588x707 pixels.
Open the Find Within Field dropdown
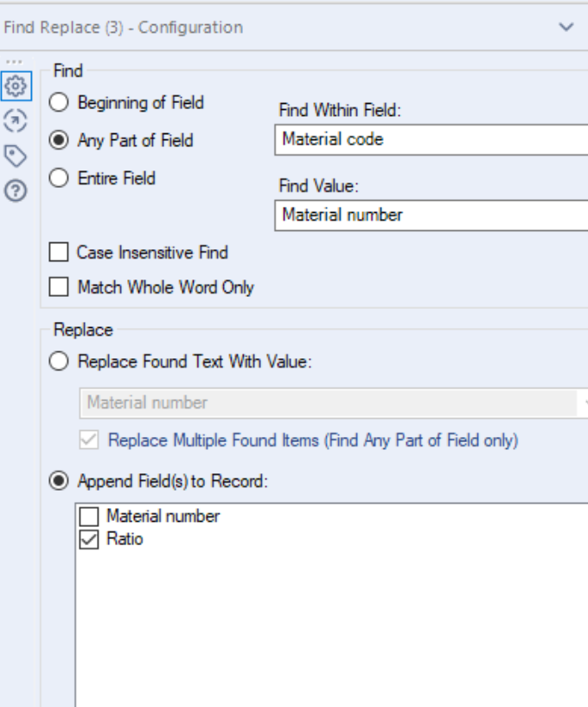(432, 139)
